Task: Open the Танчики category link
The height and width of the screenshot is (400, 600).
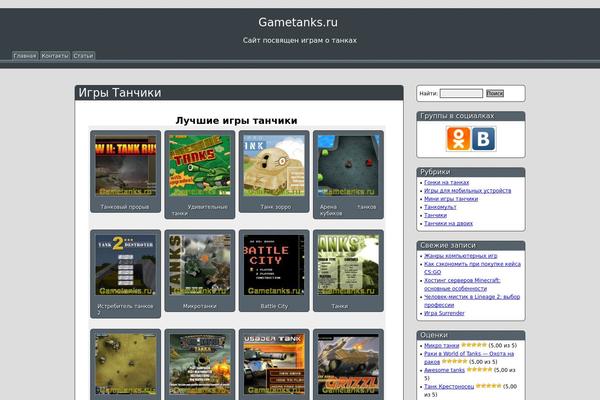Action: (435, 216)
